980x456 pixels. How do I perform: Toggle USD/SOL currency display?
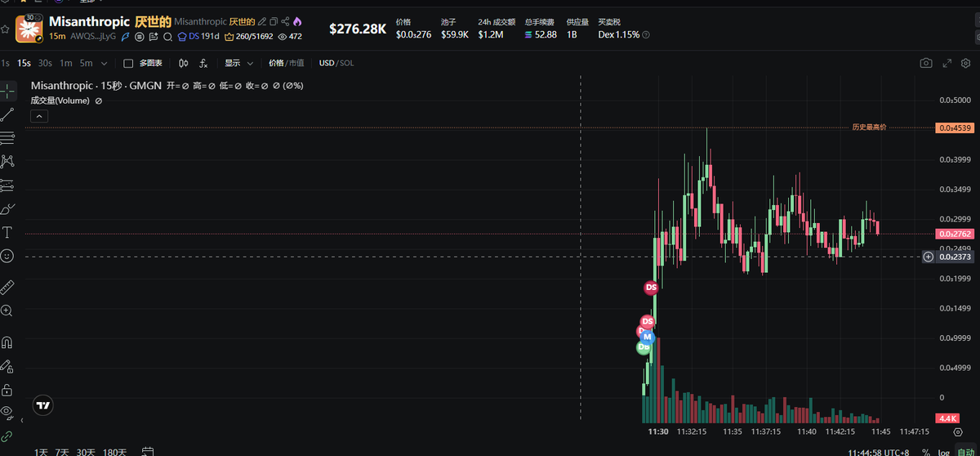(336, 63)
